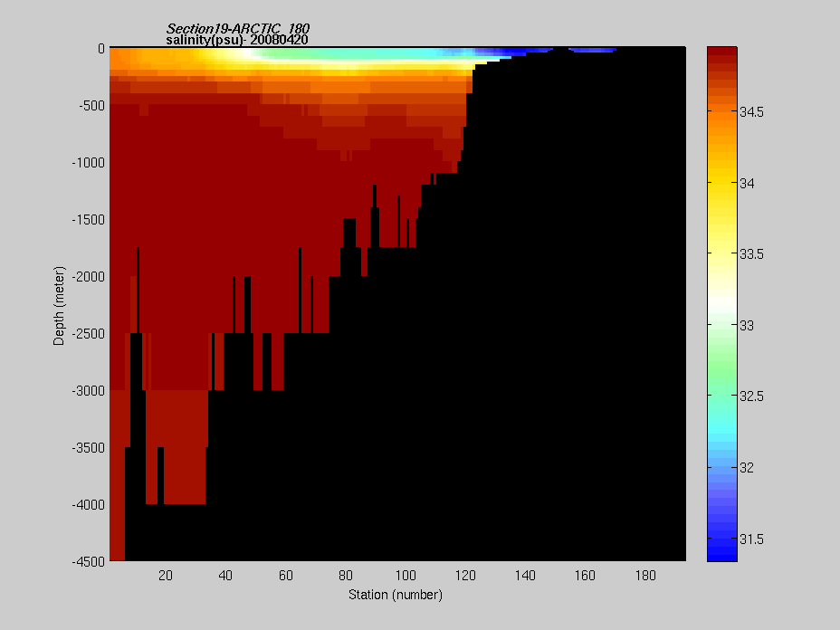Viewport: 840px width, 630px height.
Task: Click depth tick label -4000
Action: pos(89,505)
